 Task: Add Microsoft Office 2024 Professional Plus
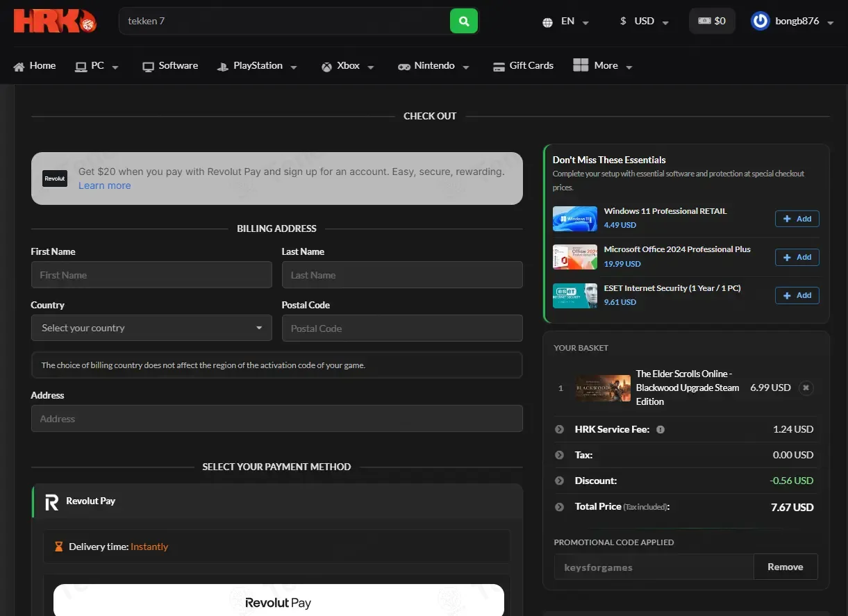coord(797,257)
